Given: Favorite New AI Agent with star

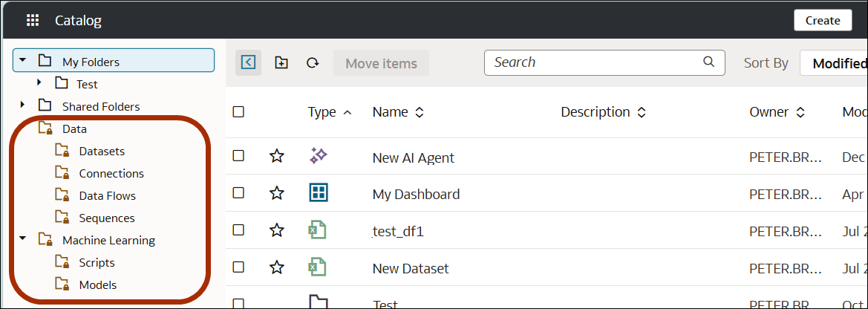Looking at the screenshot, I should (x=277, y=157).
